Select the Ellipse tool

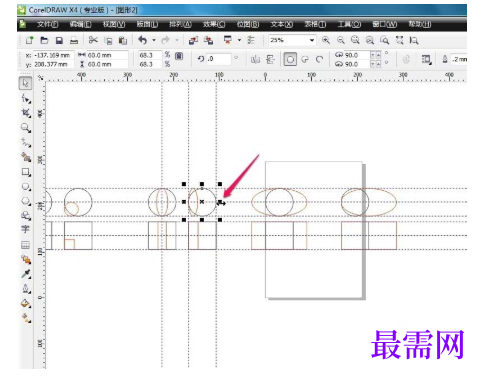coord(26,187)
